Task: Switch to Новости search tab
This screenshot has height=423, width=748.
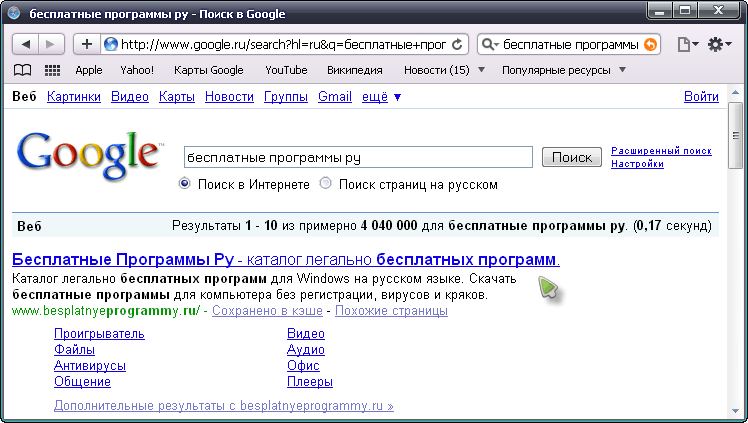Action: (229, 97)
